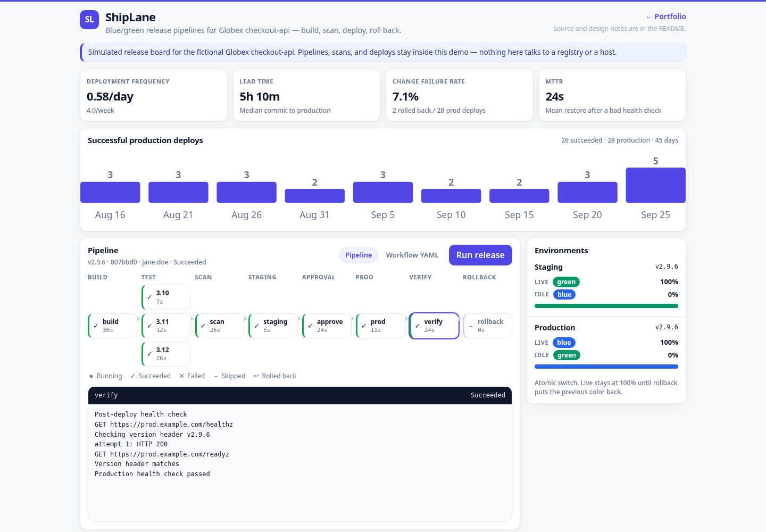The height and width of the screenshot is (532, 766).
Task: Click the Skipped legend entry
Action: coord(230,376)
